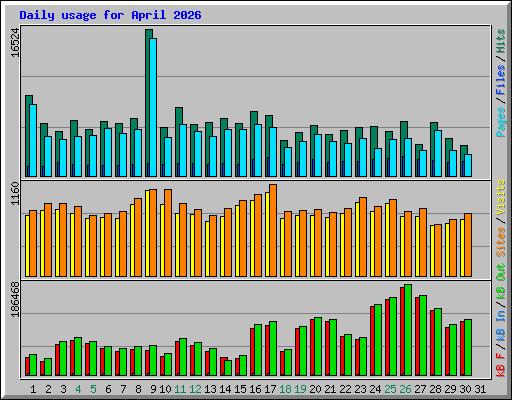
Task: Select the tallest green kB Out bar, day 26
Action: tap(408, 330)
